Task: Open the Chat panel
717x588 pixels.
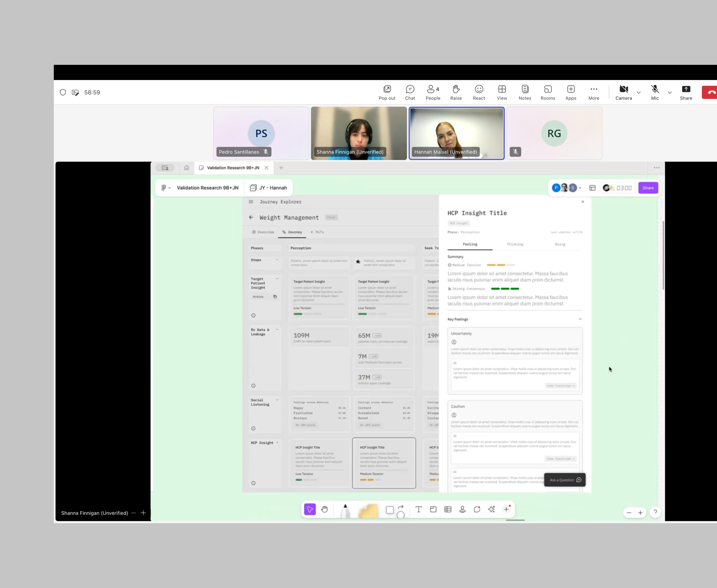Action: tap(410, 92)
